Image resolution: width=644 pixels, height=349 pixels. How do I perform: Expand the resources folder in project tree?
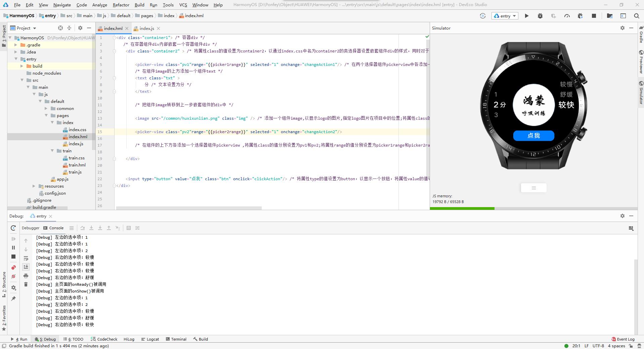tap(34, 186)
